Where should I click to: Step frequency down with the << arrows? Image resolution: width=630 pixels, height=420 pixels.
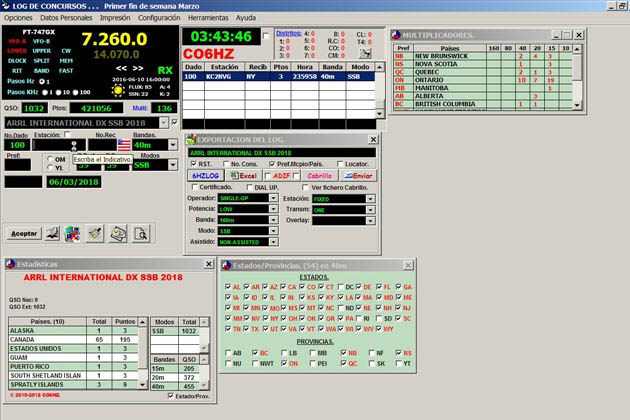[121, 68]
